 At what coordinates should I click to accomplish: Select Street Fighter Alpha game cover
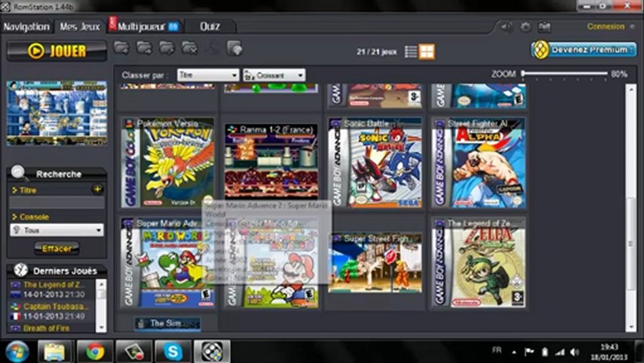click(x=479, y=163)
